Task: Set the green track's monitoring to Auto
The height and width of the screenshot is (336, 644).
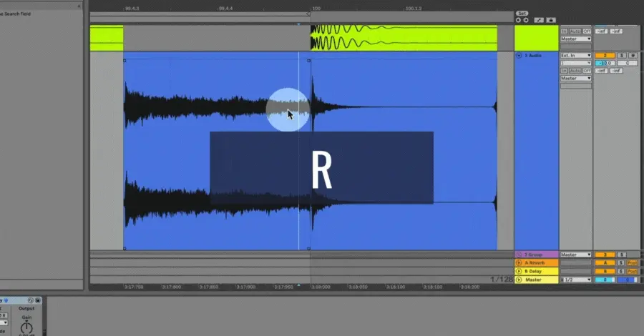Action: [575, 31]
